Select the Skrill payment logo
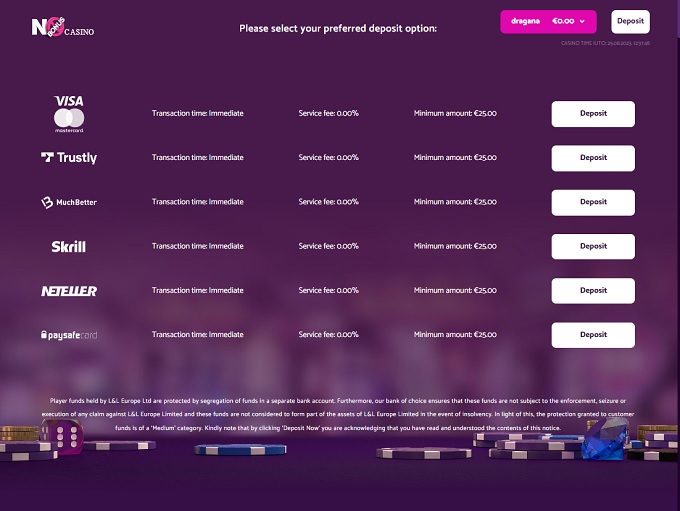Screen dimensions: 680x511 [x=69, y=246]
